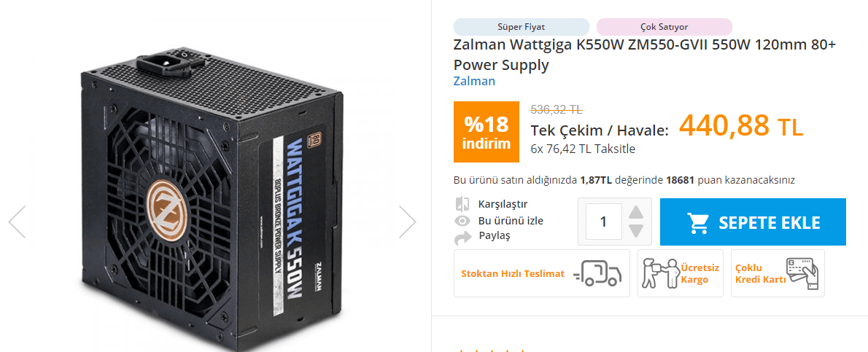Increase quantity with the up arrow

[636, 213]
